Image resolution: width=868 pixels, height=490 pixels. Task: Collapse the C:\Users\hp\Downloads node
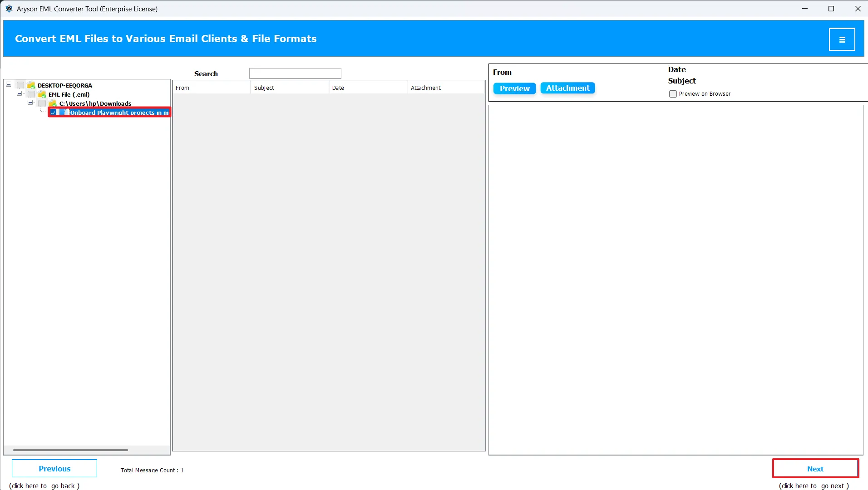coord(30,103)
